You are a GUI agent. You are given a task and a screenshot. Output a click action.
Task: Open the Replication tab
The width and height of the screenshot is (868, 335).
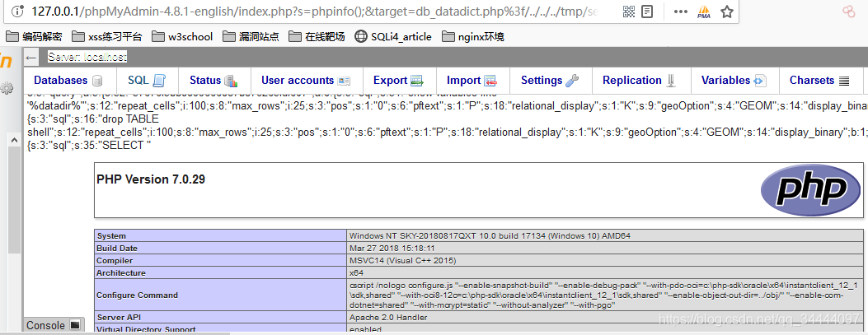640,81
